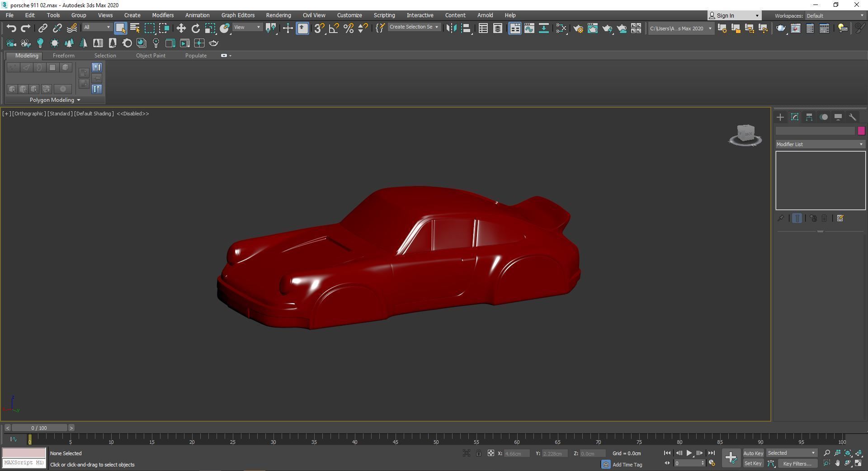Screen dimensions: 868x471
Task: Open the Modifier List dropdown
Action: (820, 144)
